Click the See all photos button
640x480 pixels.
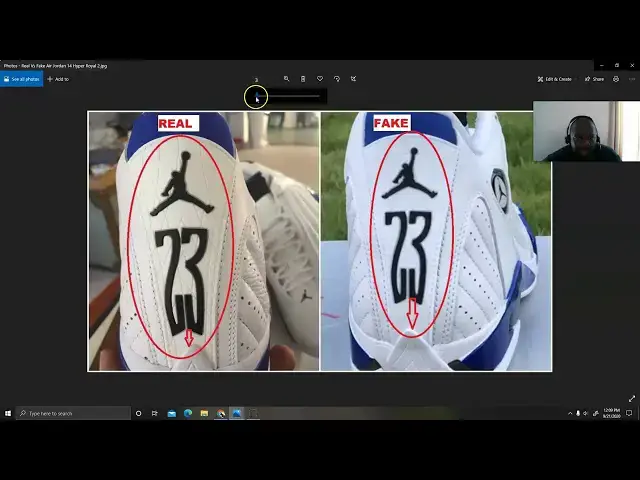[x=22, y=79]
